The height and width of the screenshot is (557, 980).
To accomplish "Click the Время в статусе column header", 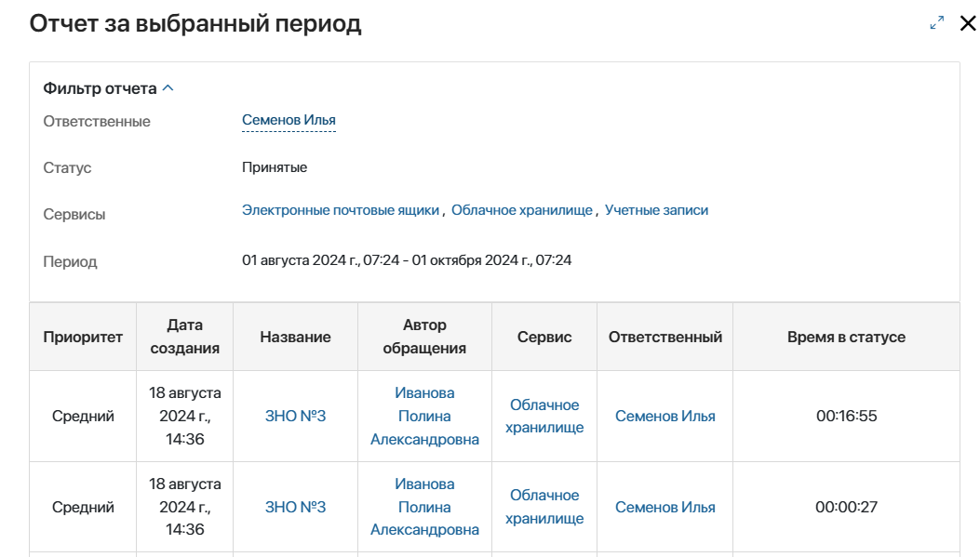I will (845, 337).
